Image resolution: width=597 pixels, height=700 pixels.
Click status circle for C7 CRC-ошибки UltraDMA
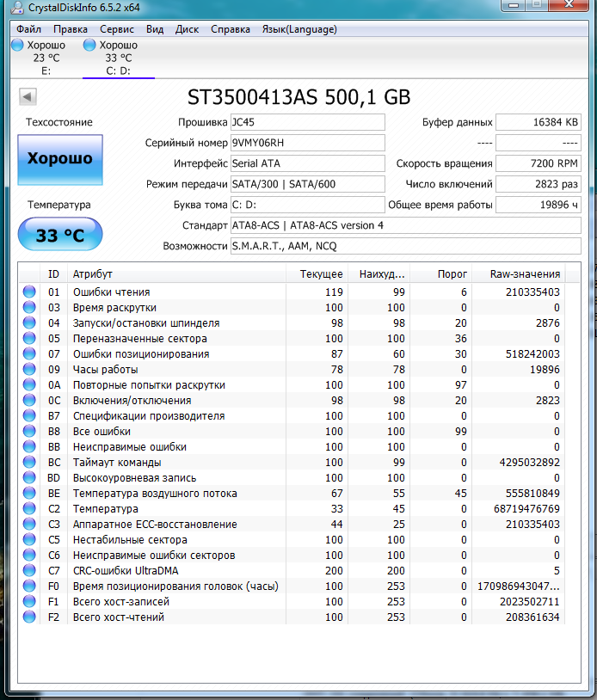[x=29, y=570]
